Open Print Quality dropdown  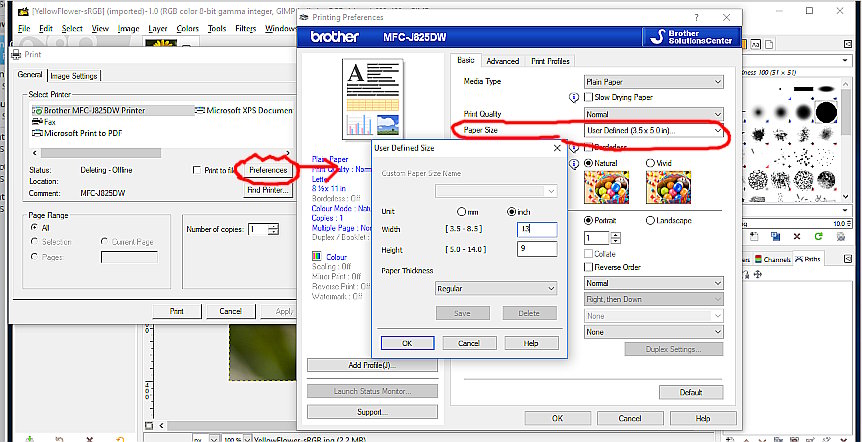point(654,114)
